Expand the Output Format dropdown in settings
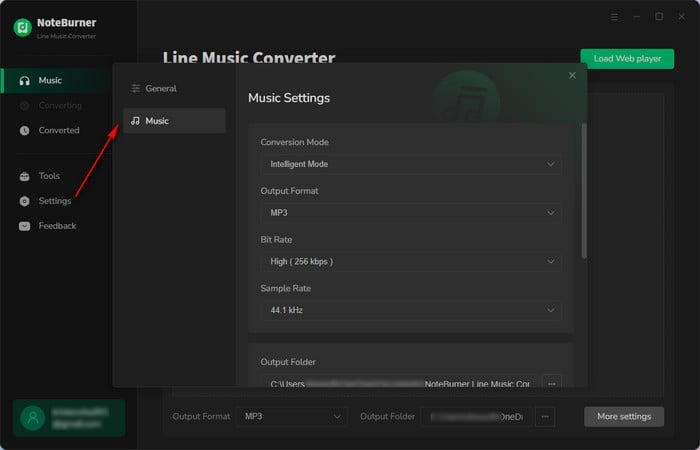 tap(411, 213)
